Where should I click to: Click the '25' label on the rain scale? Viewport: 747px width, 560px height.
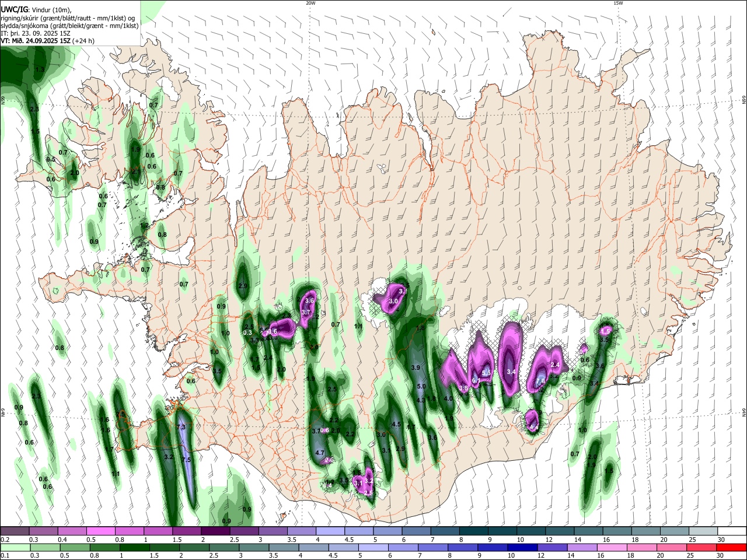pyautogui.click(x=691, y=556)
